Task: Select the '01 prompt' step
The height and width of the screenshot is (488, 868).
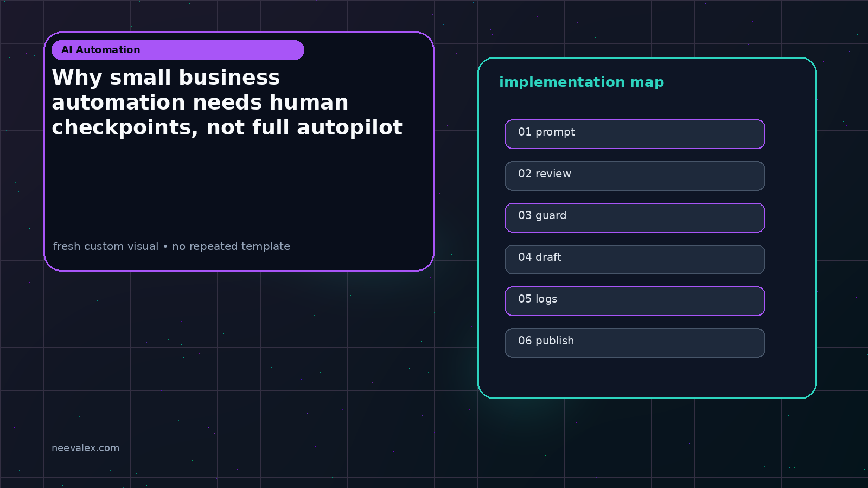Action: pyautogui.click(x=635, y=134)
